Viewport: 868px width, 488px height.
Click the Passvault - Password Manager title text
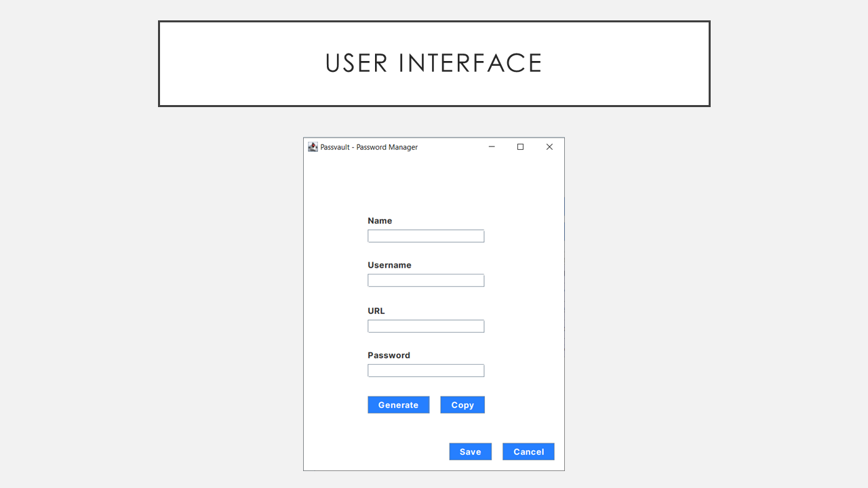pos(369,147)
